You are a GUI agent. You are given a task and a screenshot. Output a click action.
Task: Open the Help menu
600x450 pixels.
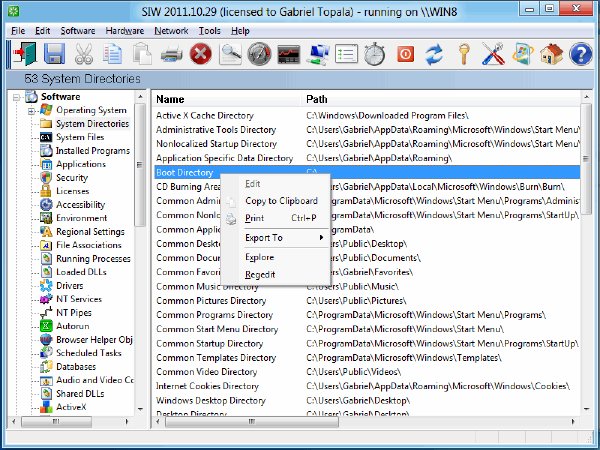[240, 31]
